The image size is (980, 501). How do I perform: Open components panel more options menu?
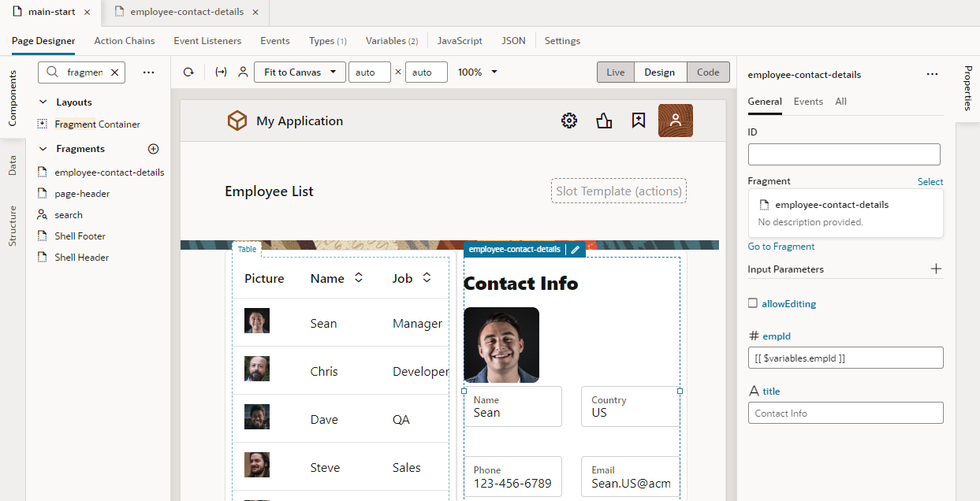148,72
